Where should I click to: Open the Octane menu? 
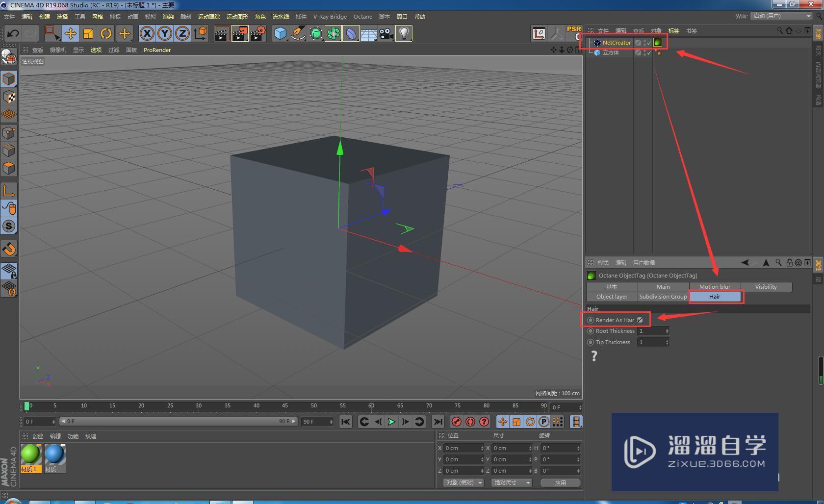click(x=363, y=17)
